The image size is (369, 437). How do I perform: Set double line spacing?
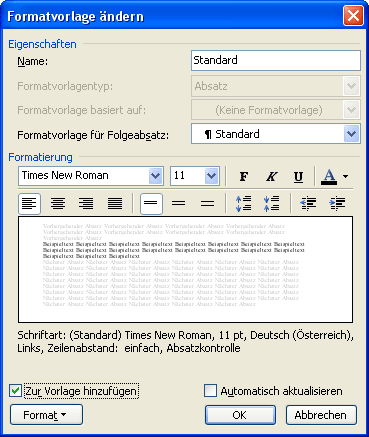pyautogui.click(x=207, y=203)
